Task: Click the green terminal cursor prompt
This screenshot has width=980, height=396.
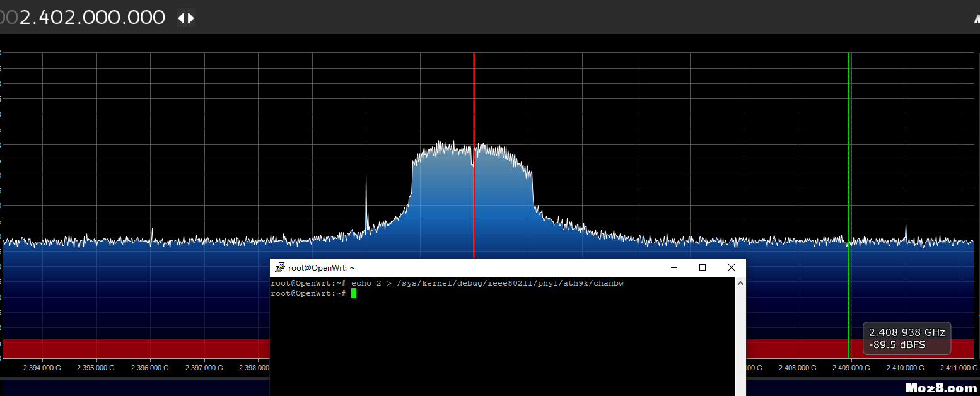Action: [354, 294]
